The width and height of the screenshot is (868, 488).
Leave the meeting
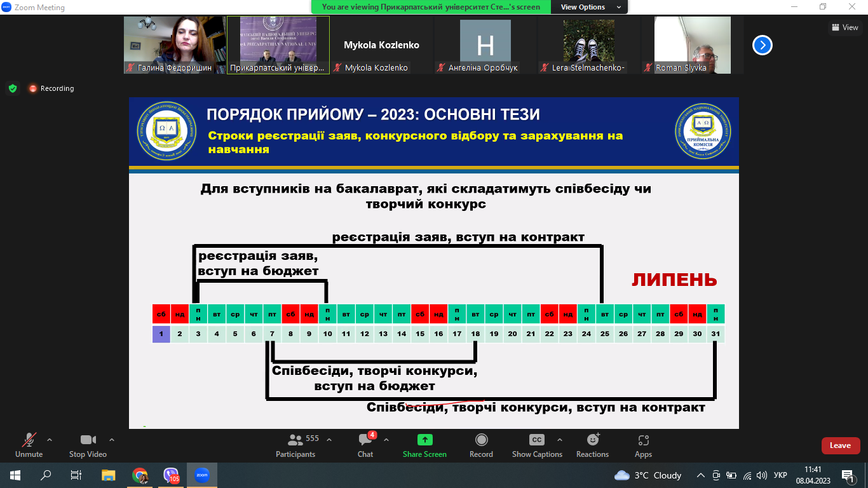(x=840, y=445)
